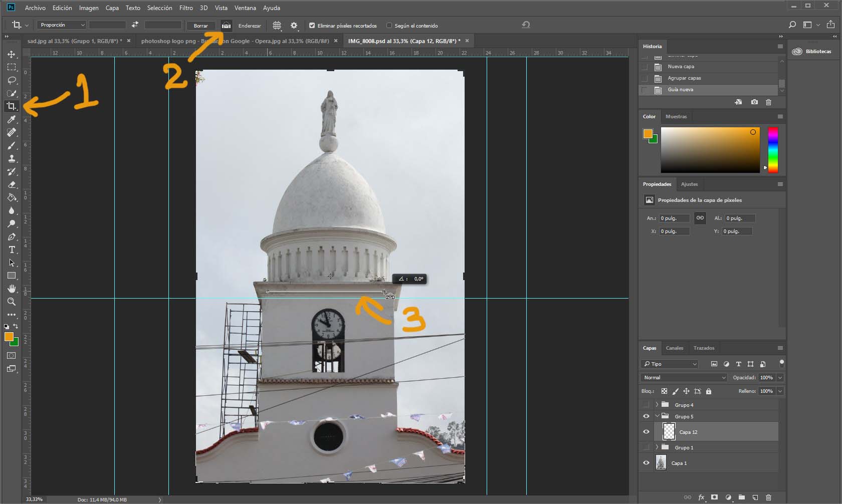Toggle link width and height button
Image resolution: width=842 pixels, height=504 pixels.
point(700,218)
